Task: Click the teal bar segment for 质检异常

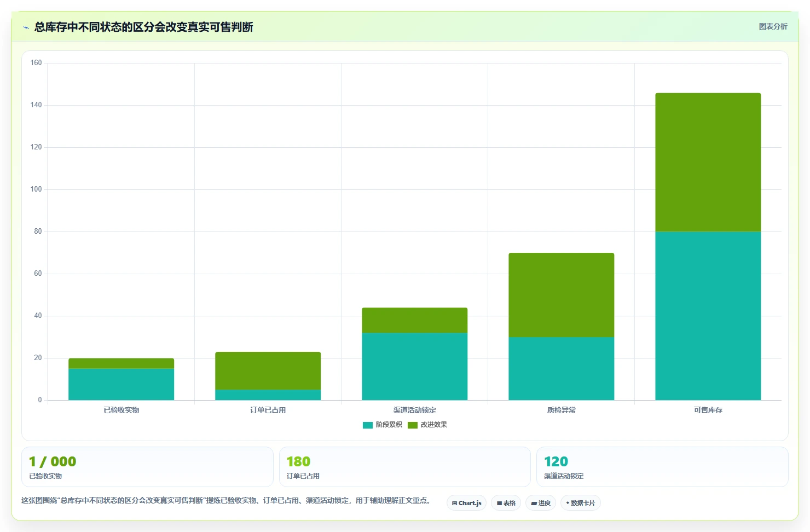Action: [562, 368]
